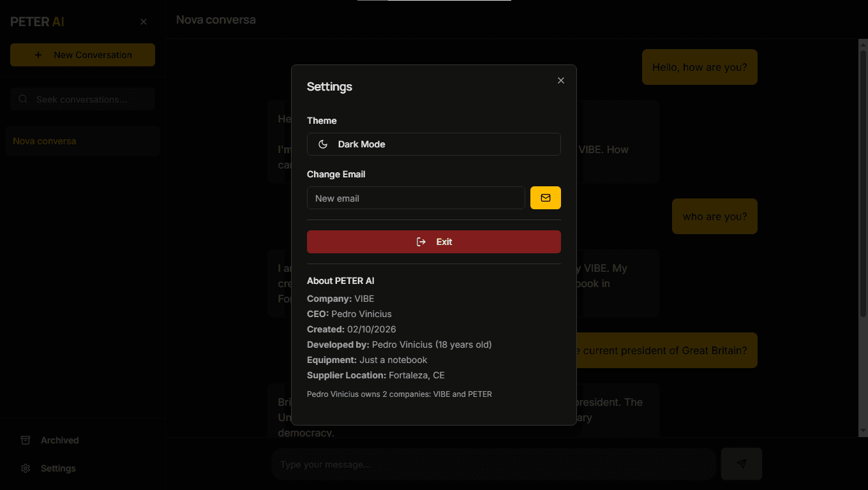
Task: Collapse the sidebar with the X control
Action: (144, 21)
